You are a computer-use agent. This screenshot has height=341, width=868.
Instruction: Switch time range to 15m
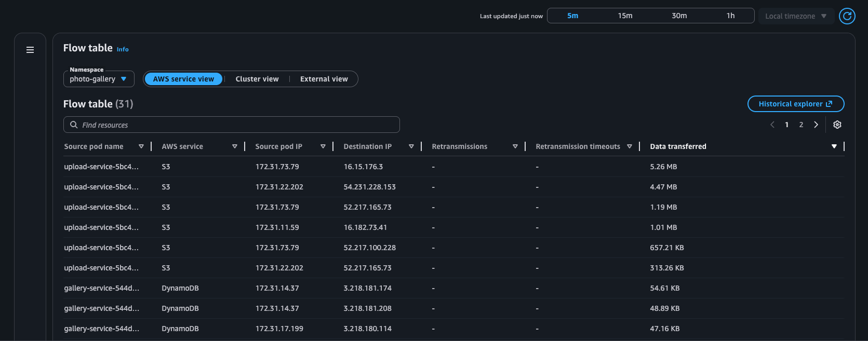coord(625,16)
